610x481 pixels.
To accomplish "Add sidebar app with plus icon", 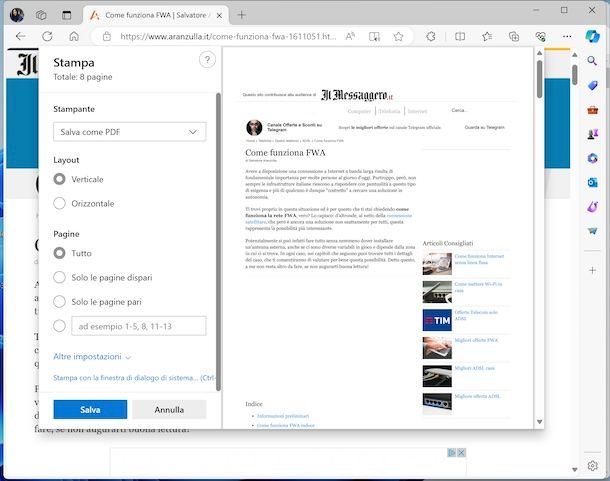I will pyautogui.click(x=592, y=270).
